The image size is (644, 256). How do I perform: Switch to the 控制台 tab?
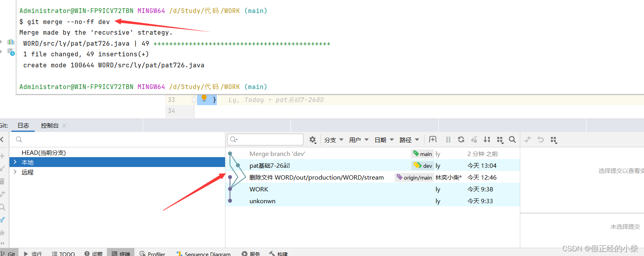point(50,126)
